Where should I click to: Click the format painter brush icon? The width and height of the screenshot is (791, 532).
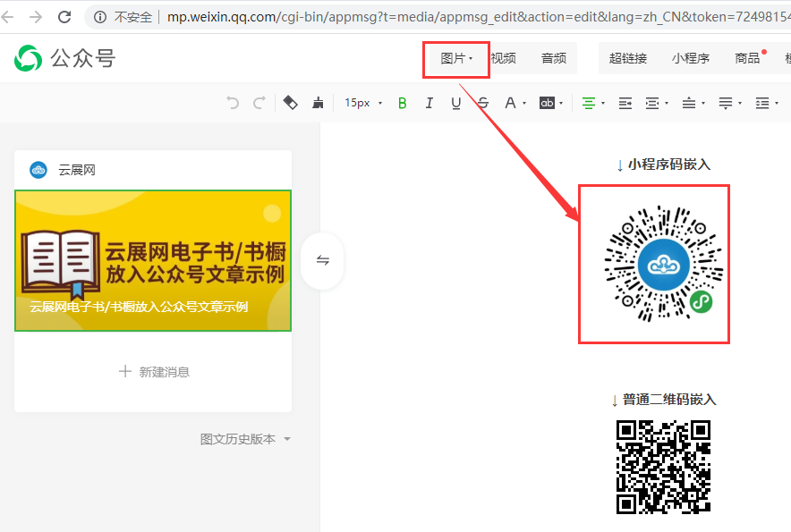[x=318, y=103]
